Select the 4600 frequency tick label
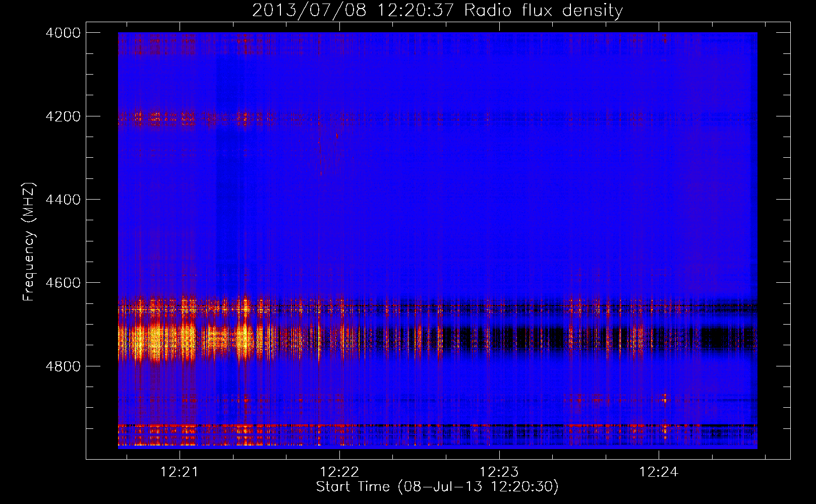816x504 pixels. 63,283
